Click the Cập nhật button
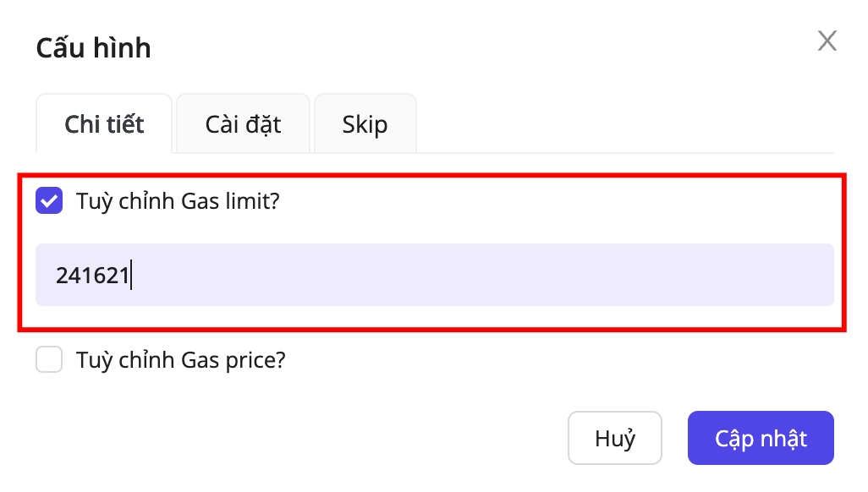The width and height of the screenshot is (868, 492). tap(760, 439)
